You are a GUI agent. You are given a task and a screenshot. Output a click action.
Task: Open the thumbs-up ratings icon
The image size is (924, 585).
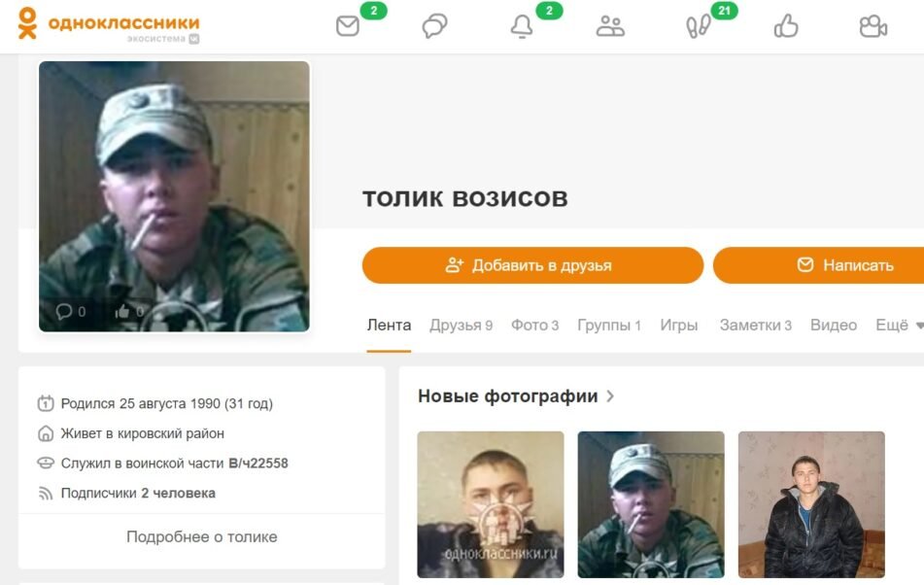pyautogui.click(x=786, y=26)
